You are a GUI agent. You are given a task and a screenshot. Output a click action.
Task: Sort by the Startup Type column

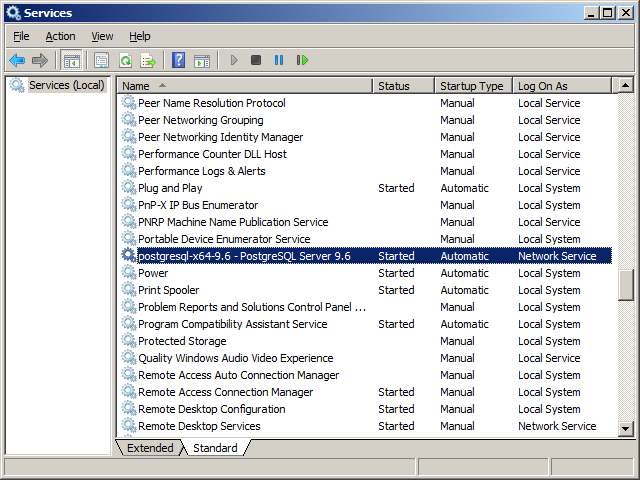pyautogui.click(x=472, y=86)
